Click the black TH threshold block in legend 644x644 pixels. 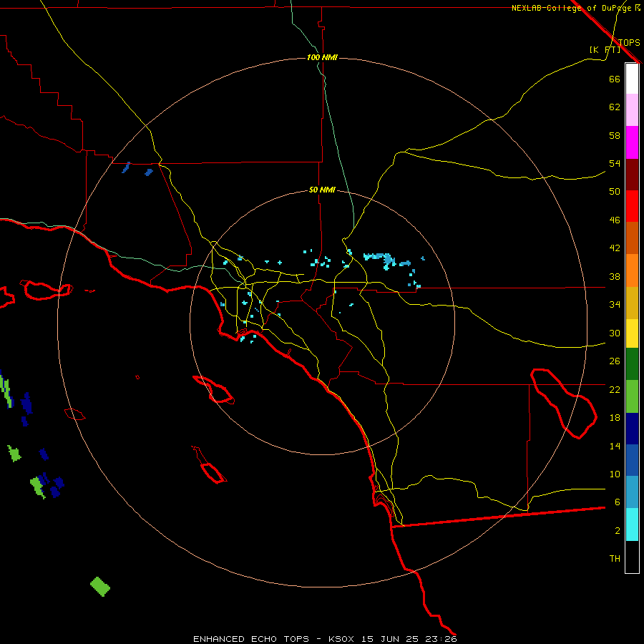tap(632, 557)
